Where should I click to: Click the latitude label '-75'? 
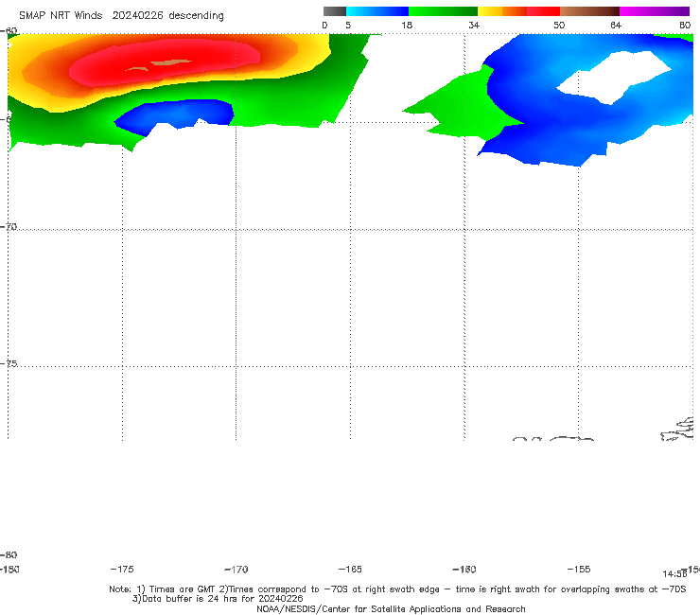(9, 363)
